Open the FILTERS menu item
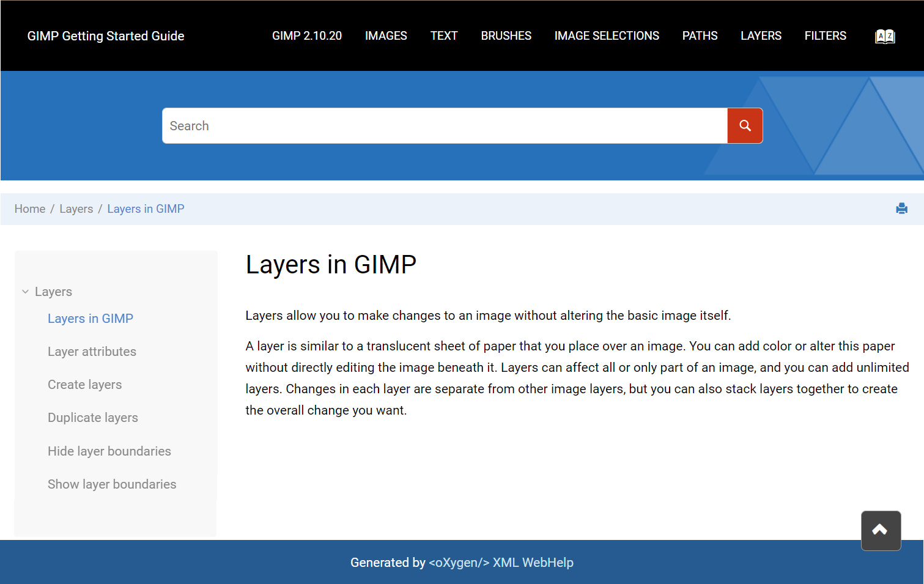This screenshot has width=924, height=584. 826,35
